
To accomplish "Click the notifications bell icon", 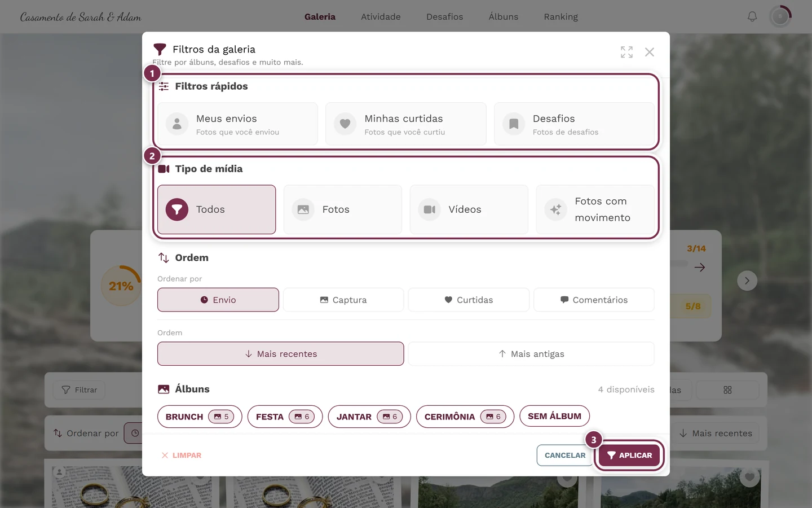I will pos(752,17).
